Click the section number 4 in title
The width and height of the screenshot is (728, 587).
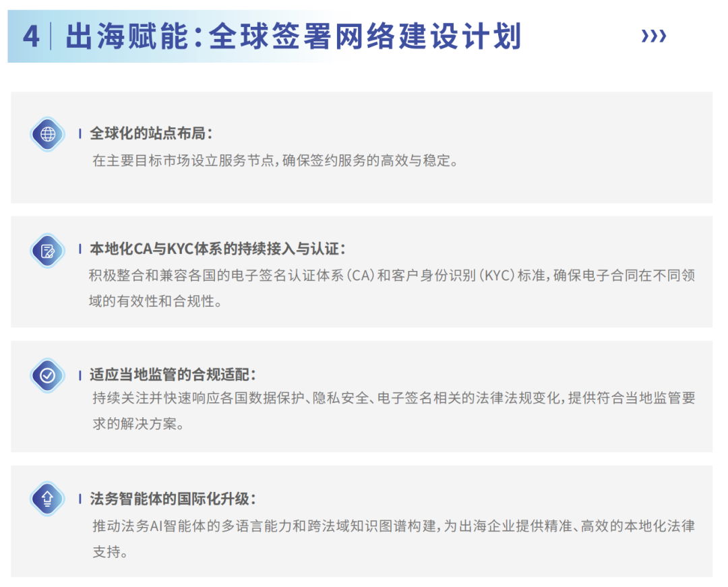coord(31,36)
